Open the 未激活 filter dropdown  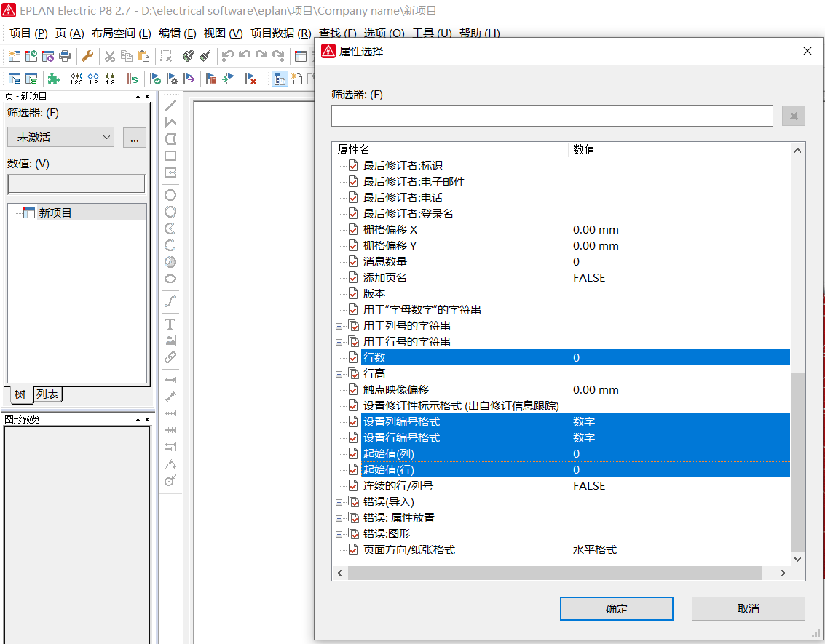pyautogui.click(x=60, y=137)
